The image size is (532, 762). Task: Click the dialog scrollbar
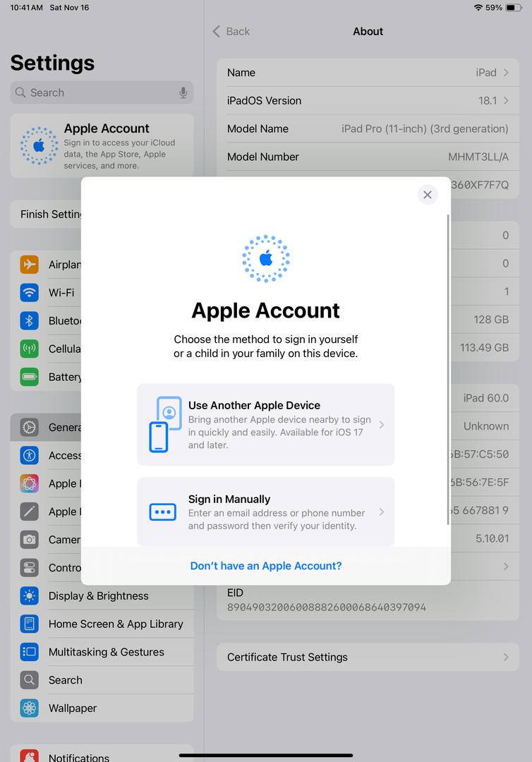pyautogui.click(x=448, y=369)
